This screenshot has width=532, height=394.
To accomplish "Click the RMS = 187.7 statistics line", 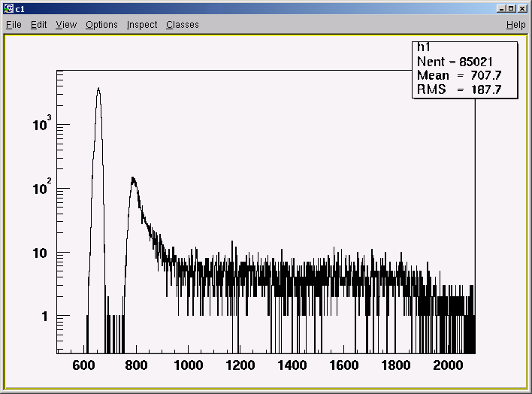I will pos(459,89).
